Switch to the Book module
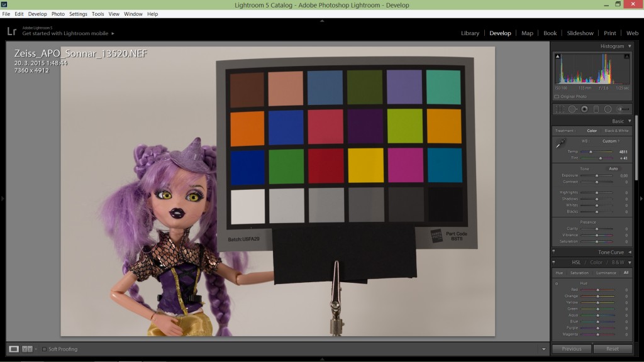 click(x=550, y=33)
